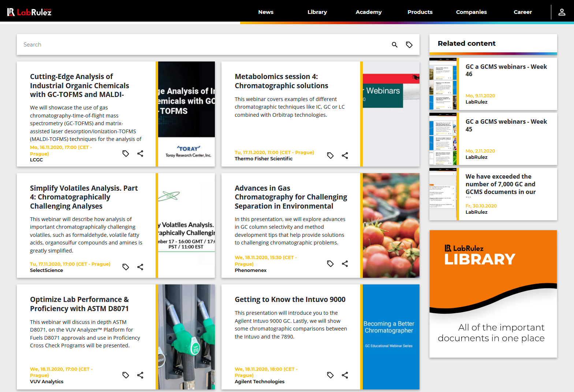Image resolution: width=574 pixels, height=392 pixels.
Task: Click the Thermo Fisher Scientific organizer name
Action: coord(264,159)
